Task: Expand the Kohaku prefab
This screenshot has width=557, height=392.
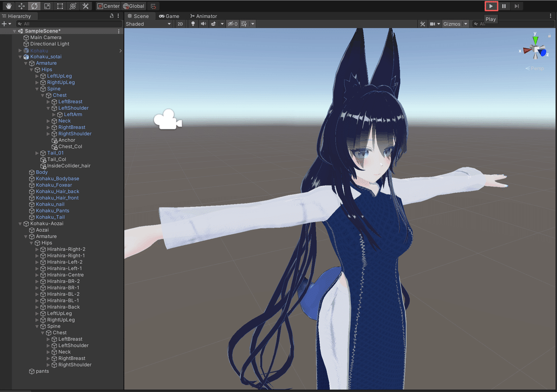Action: tap(20, 50)
